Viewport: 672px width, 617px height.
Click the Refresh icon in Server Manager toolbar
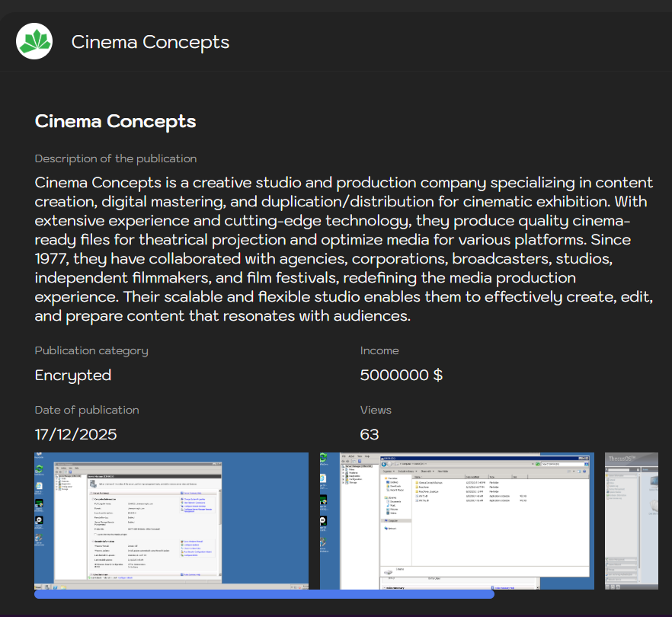66,470
